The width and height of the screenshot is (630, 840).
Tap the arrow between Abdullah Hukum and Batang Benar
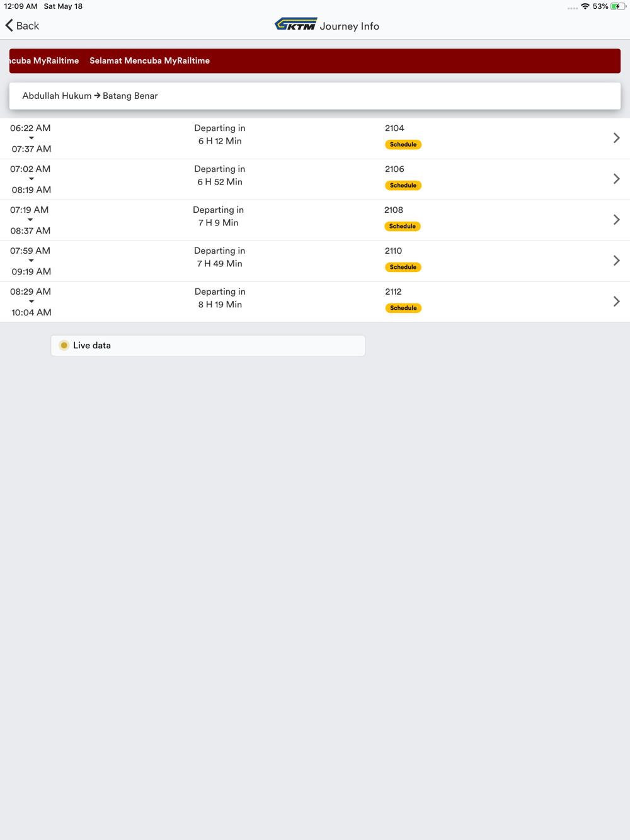(x=97, y=96)
